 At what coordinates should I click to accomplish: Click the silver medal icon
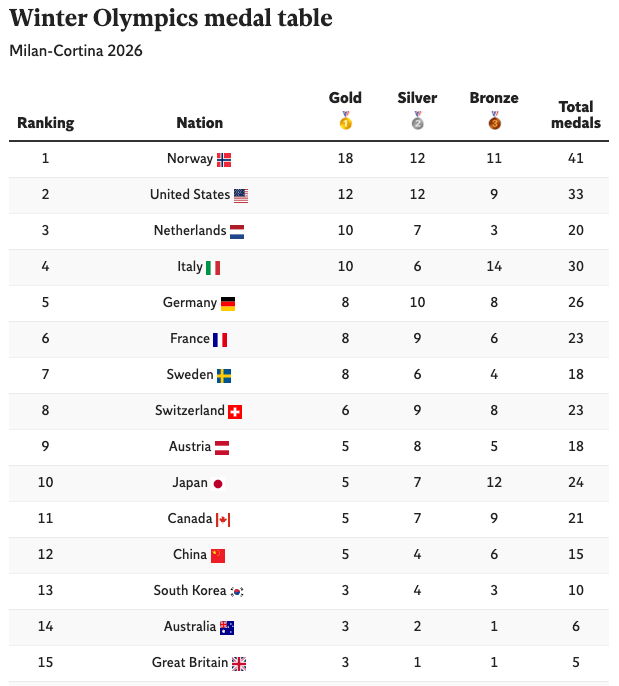click(417, 121)
